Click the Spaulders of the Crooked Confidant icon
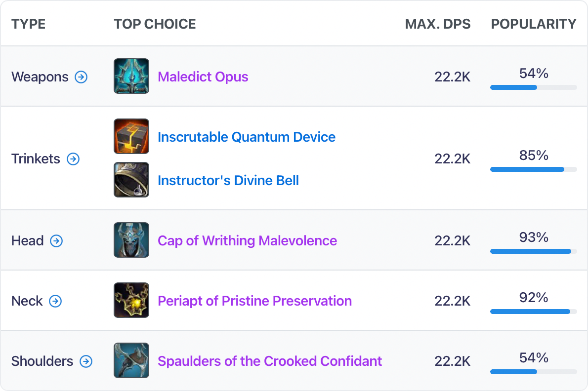The image size is (588, 391). point(131,361)
